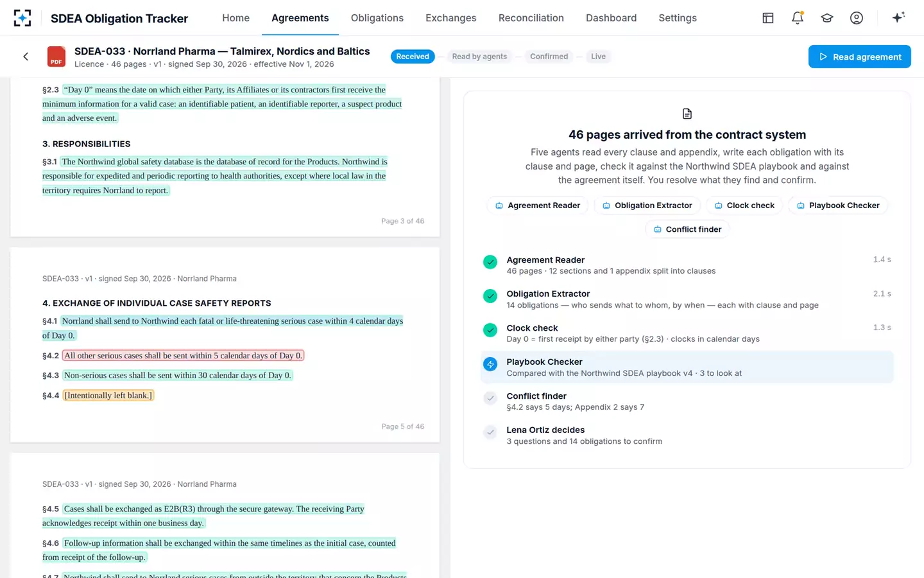Click the 1.3 s timing for Clock check
924x578 pixels.
pyautogui.click(x=882, y=328)
